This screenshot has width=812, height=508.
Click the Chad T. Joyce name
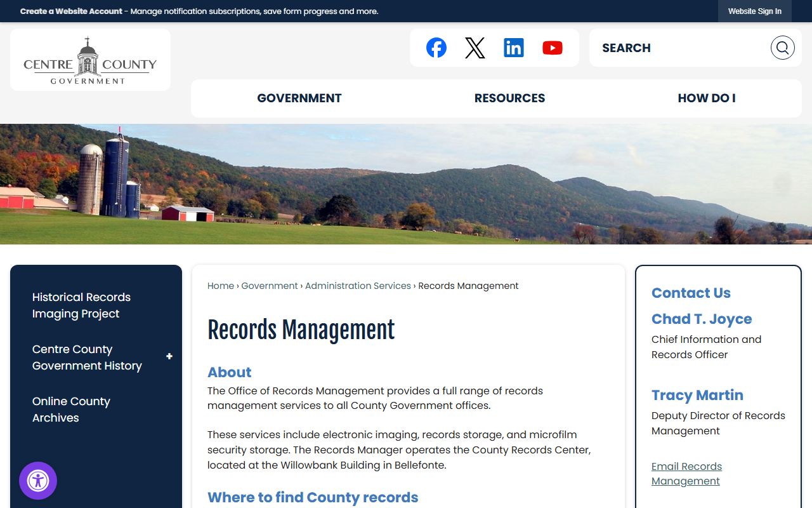(x=702, y=319)
